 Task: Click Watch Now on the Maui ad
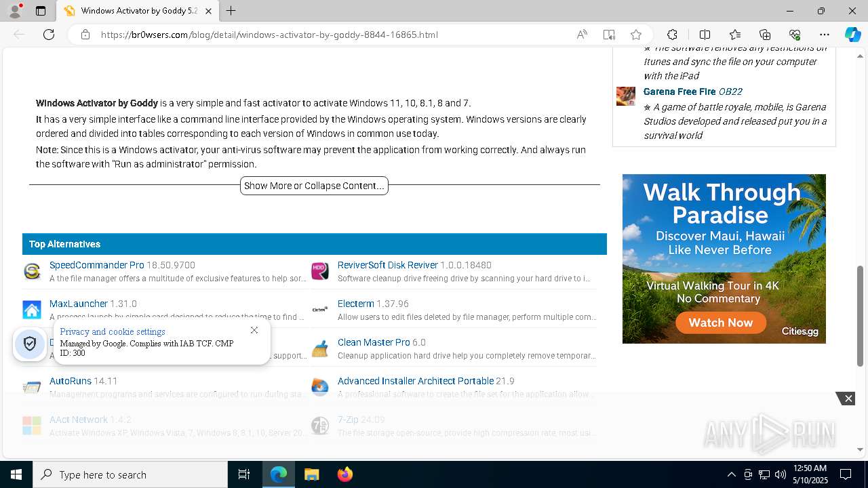click(721, 323)
